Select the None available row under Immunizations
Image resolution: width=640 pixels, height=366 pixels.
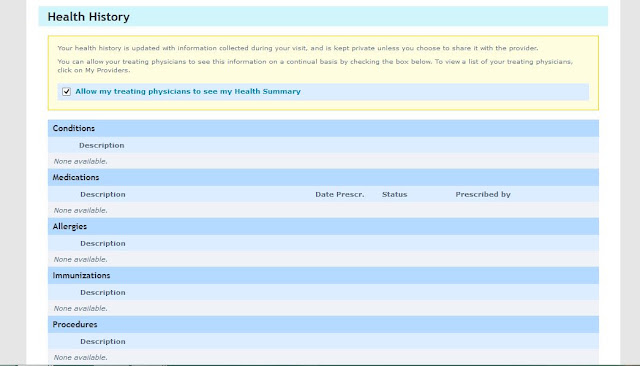tap(323, 308)
